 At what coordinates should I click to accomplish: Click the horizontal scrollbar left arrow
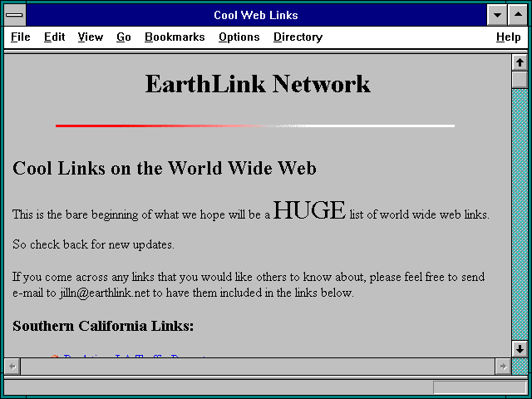12,367
